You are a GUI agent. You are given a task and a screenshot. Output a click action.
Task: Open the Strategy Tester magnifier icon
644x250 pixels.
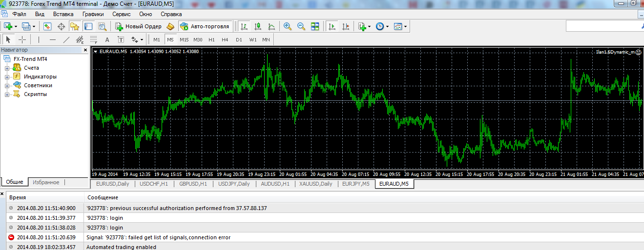[x=102, y=26]
